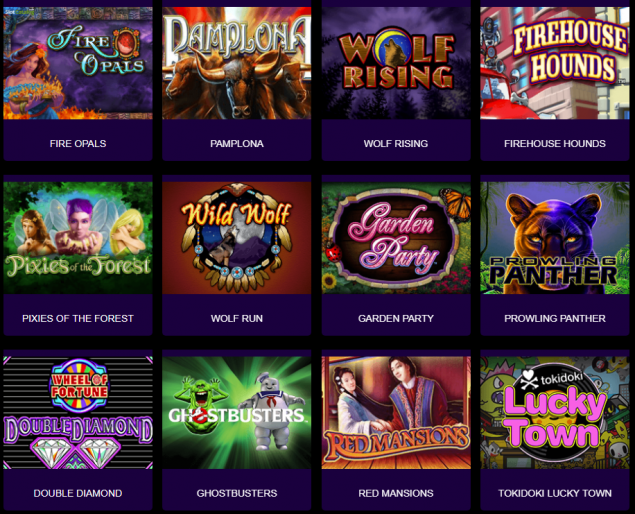Open the Wild Wolf dreamcatcher image
Screen dimensions: 635x514
[237, 238]
